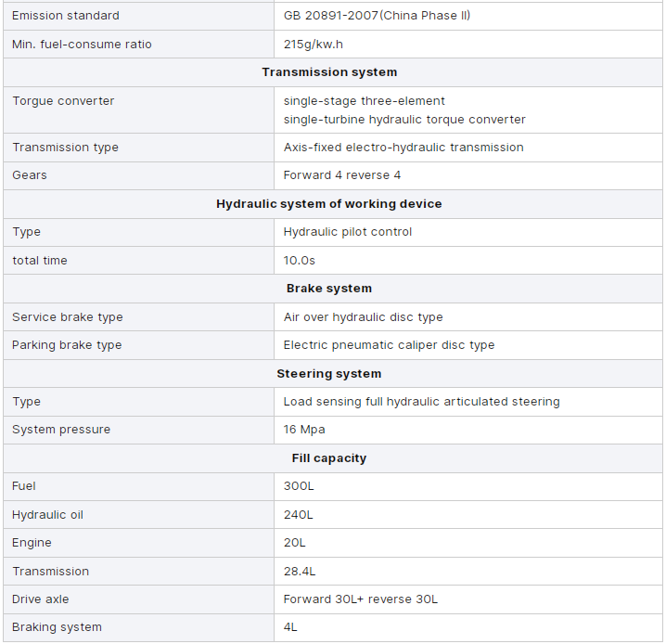Click the Transmission system section header
This screenshot has width=666, height=644.
tap(329, 72)
